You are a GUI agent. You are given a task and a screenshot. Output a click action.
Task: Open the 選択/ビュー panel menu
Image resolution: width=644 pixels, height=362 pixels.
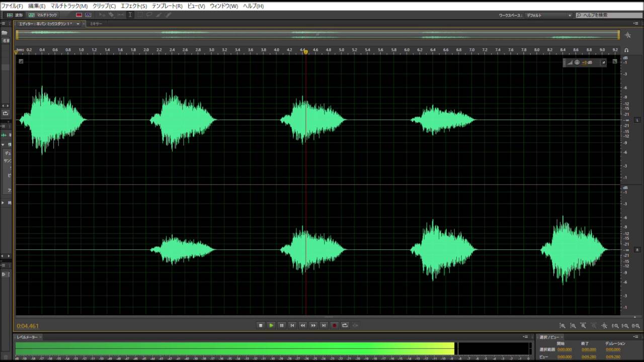pos(636,337)
